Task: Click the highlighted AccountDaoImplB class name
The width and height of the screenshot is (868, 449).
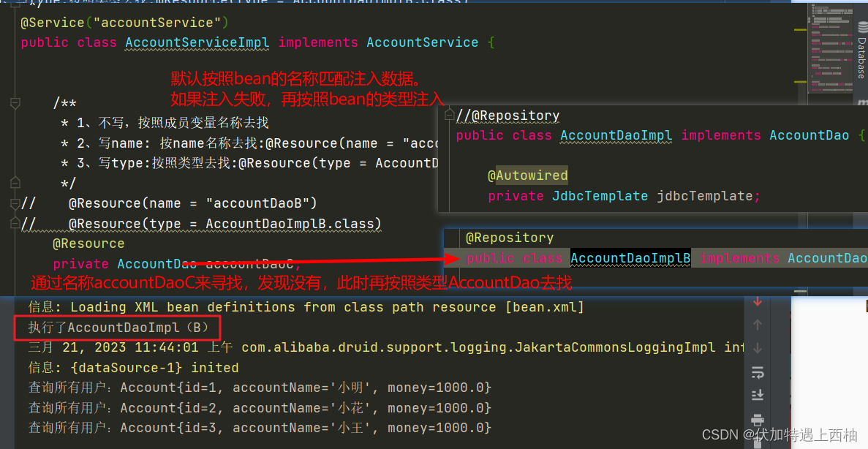Action: pyautogui.click(x=630, y=259)
